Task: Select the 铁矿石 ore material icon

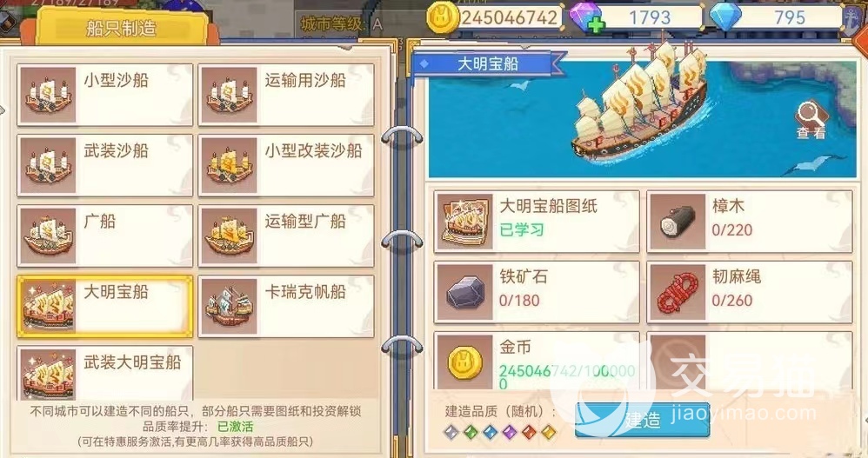Action: coord(464,292)
